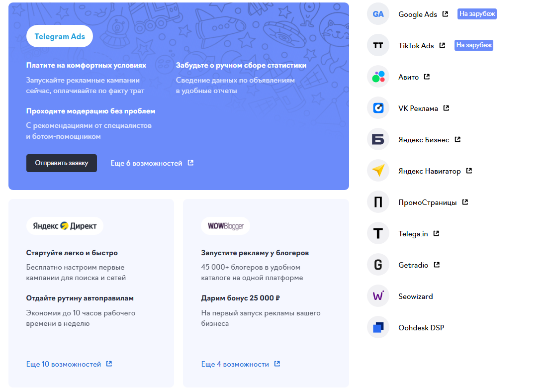Viewport: 547px width, 392px height.
Task: Click heading Отдайте рутину автоправилам
Action: tap(80, 298)
